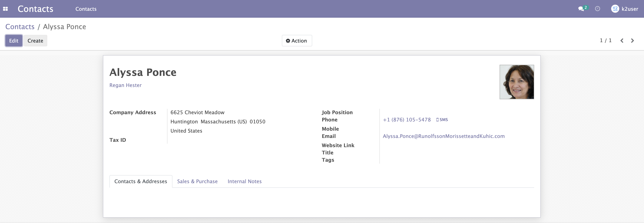
Task: Click Alyssa Ponce's profile photo
Action: click(517, 82)
